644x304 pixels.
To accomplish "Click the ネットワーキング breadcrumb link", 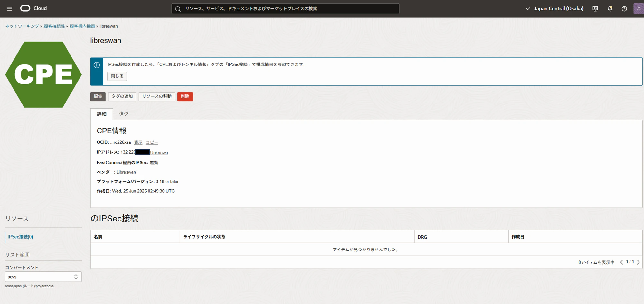I will tap(22, 26).
